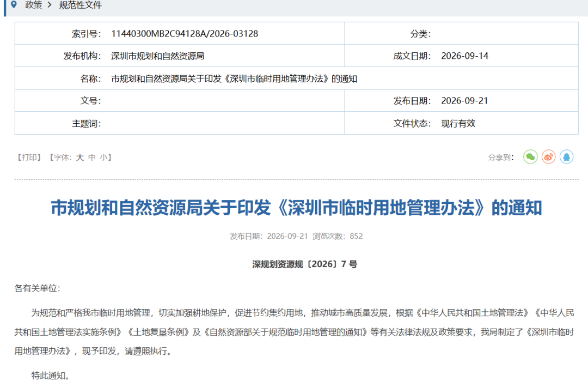
Task: Click the 索引号 field label
Action: (86, 34)
